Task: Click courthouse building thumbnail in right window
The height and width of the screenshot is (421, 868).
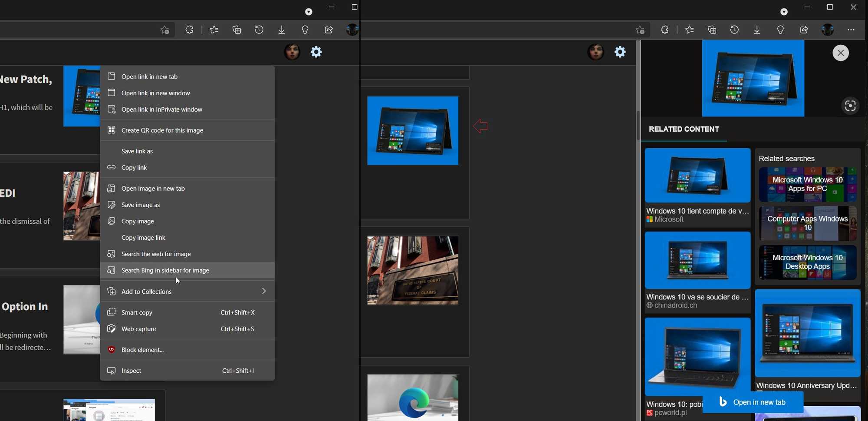Action: coord(413,271)
